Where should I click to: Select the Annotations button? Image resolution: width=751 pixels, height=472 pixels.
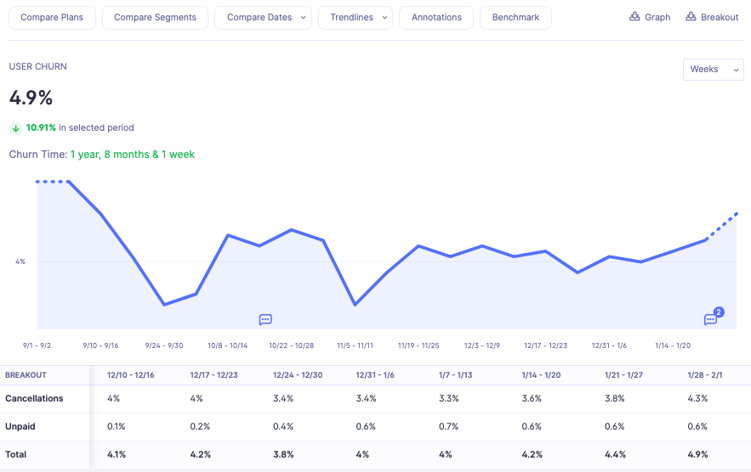point(436,17)
